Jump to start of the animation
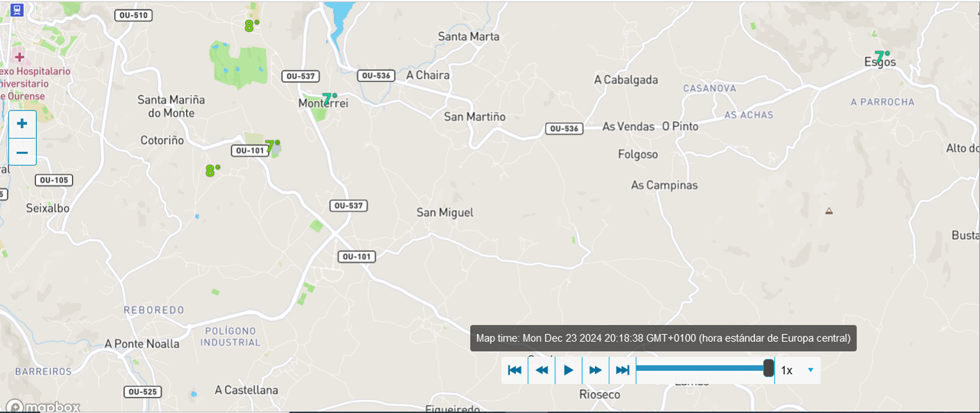The image size is (980, 413). (x=514, y=370)
